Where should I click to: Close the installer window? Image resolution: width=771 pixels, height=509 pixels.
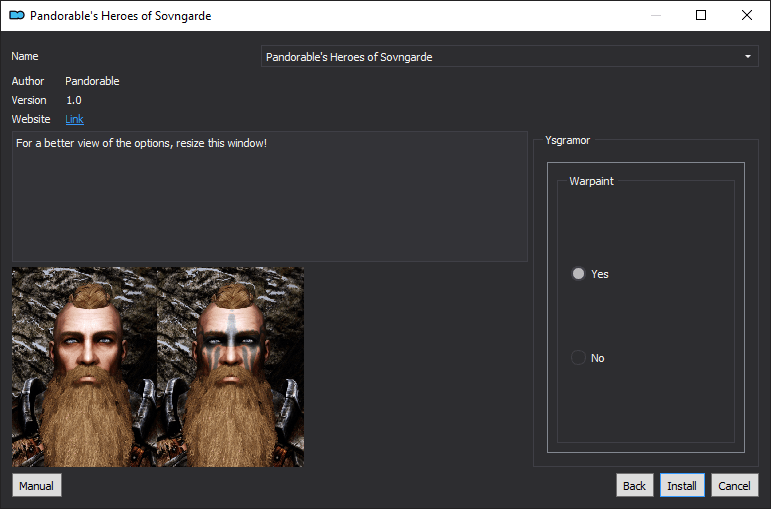click(x=747, y=15)
